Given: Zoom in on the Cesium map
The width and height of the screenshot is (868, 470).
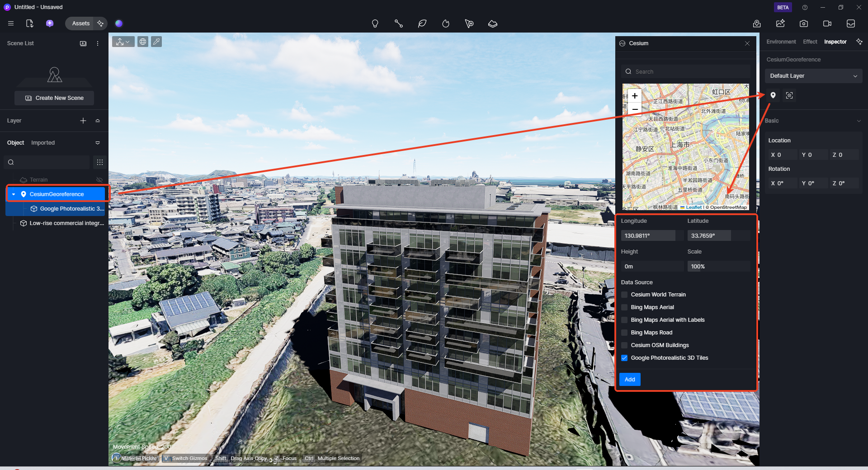Looking at the screenshot, I should point(635,96).
